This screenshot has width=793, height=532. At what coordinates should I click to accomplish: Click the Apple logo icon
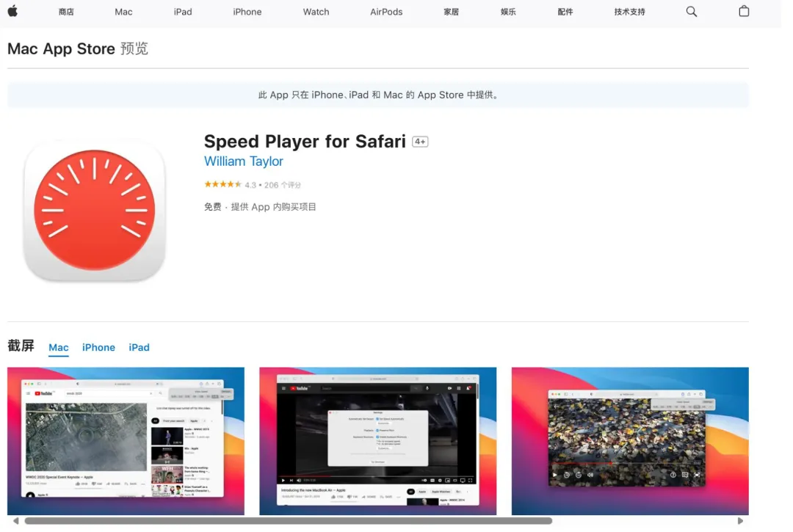[x=12, y=11]
